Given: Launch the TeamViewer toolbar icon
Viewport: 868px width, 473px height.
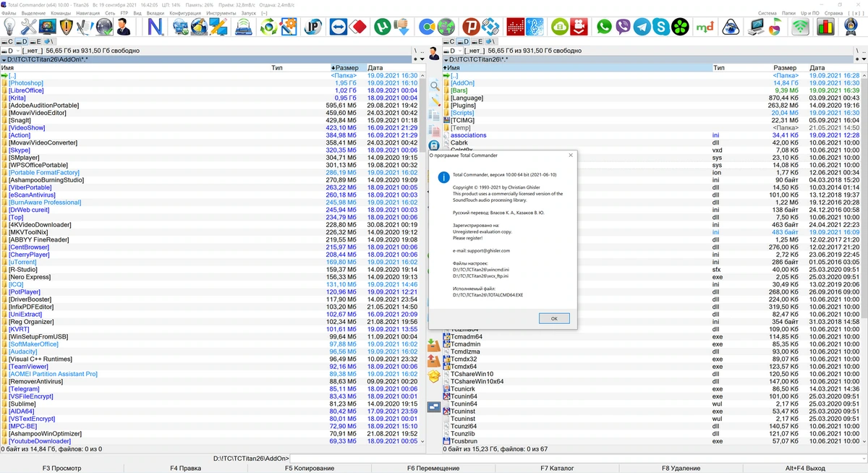Looking at the screenshot, I should [338, 27].
